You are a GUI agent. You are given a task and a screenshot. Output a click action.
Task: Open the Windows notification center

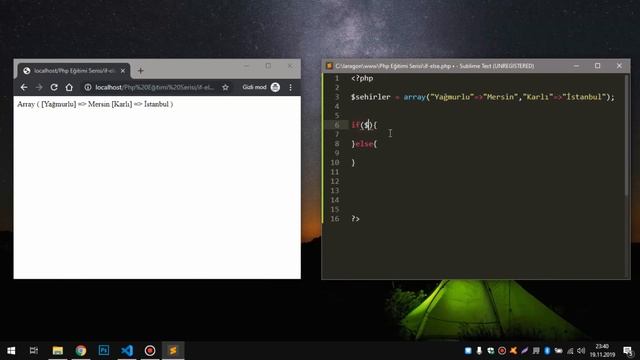pos(628,351)
